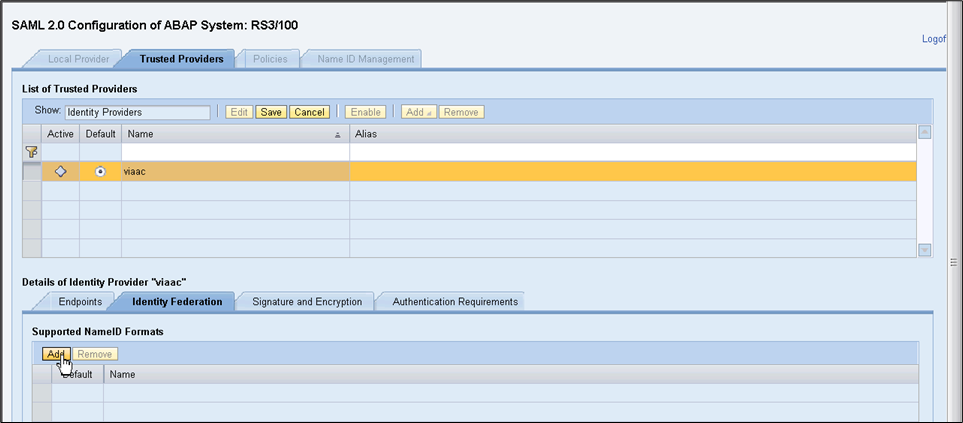Click the Active status diamond for viaac
Screen dimensions: 963x423
point(60,172)
